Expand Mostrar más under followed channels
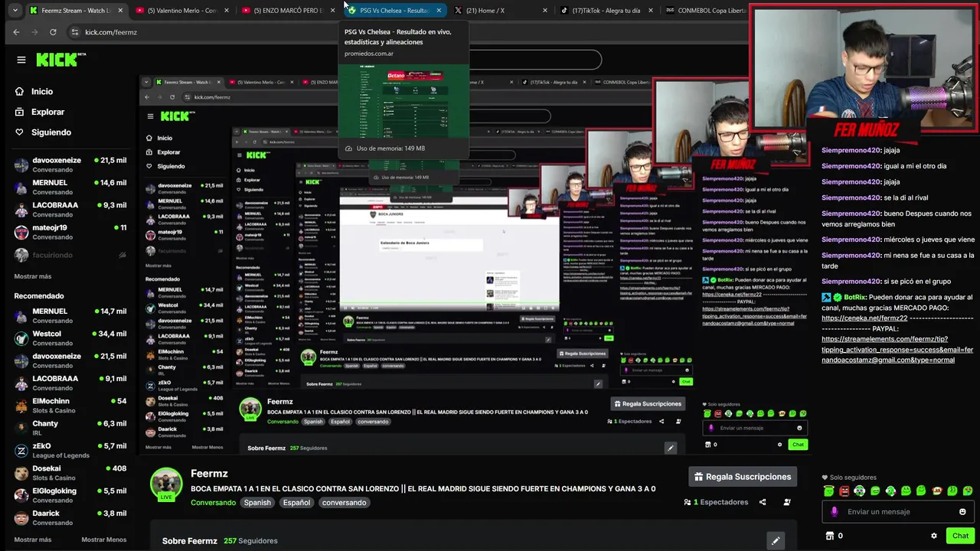 click(33, 276)
